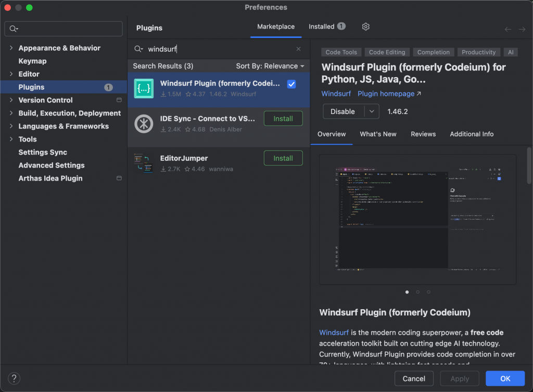533x392 pixels.
Task: Select Settings Sync in settings tree
Action: (x=43, y=152)
